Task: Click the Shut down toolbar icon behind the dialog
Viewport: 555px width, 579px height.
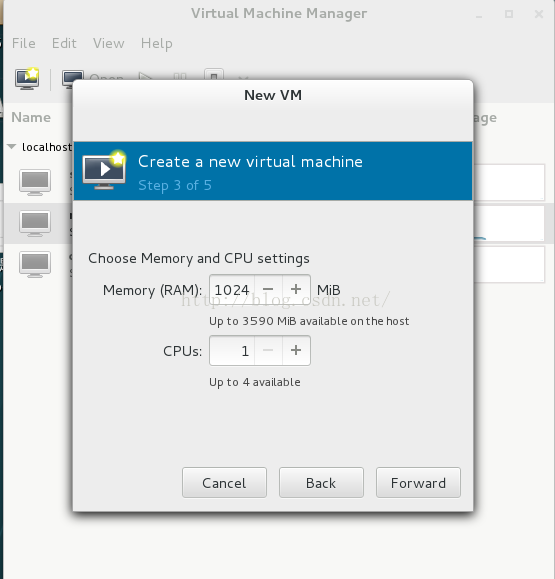Action: [x=214, y=74]
